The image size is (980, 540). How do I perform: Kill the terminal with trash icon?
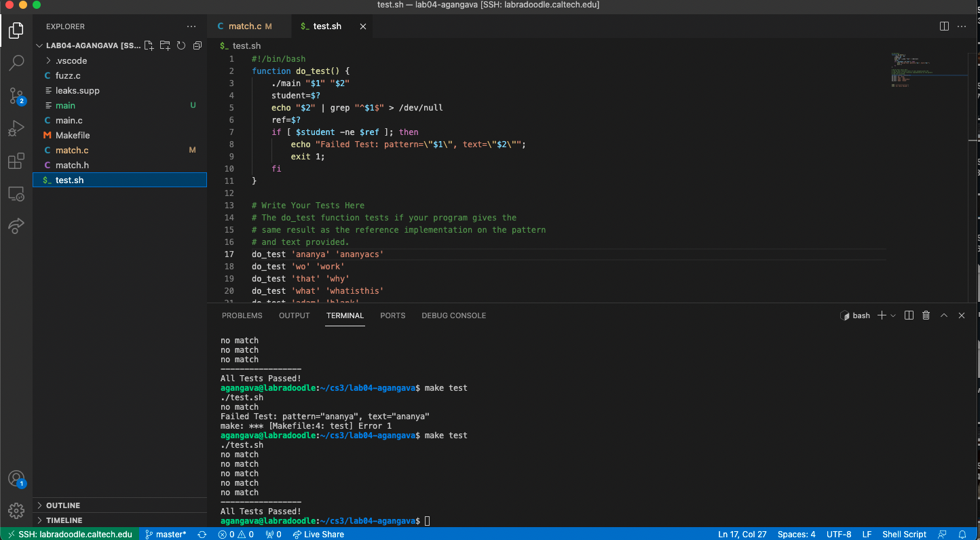click(x=926, y=315)
